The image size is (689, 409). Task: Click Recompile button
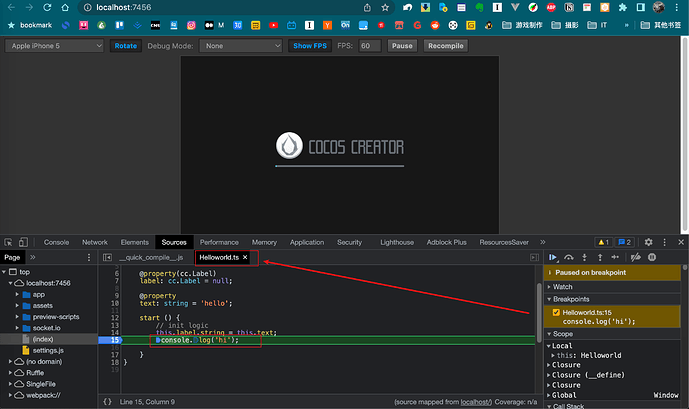pos(446,46)
